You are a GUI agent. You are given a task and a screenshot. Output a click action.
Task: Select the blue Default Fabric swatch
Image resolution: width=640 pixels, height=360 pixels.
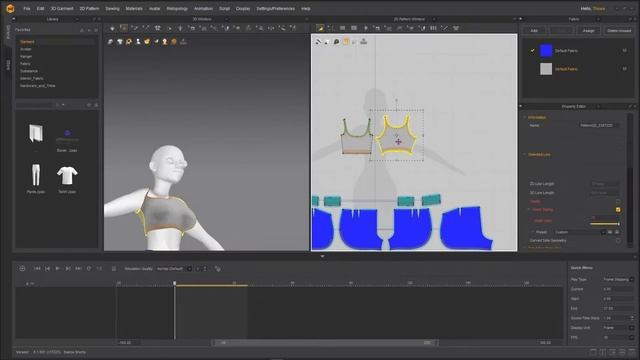coord(546,51)
